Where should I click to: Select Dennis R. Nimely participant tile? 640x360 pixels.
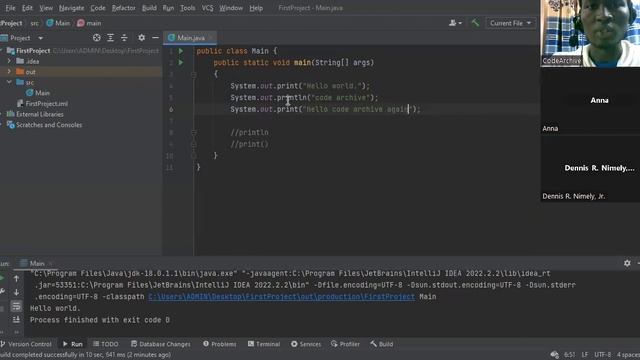click(x=590, y=169)
